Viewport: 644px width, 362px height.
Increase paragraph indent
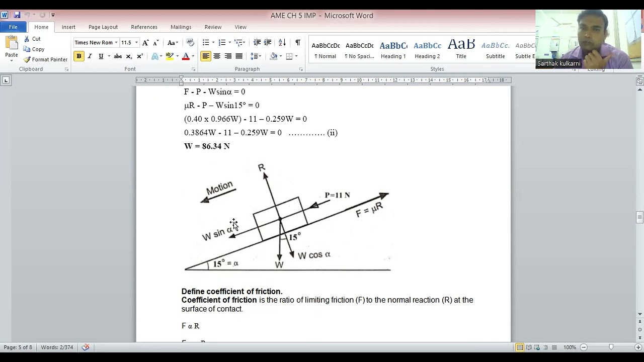click(268, 43)
